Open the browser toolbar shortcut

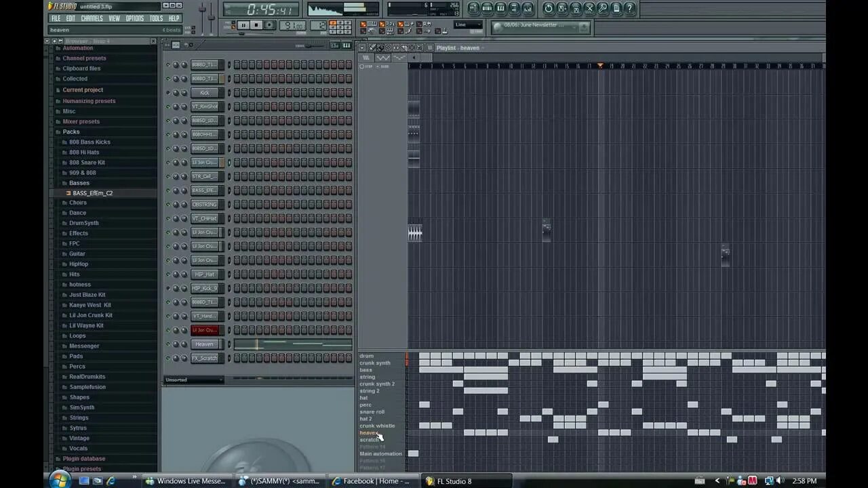pos(514,8)
